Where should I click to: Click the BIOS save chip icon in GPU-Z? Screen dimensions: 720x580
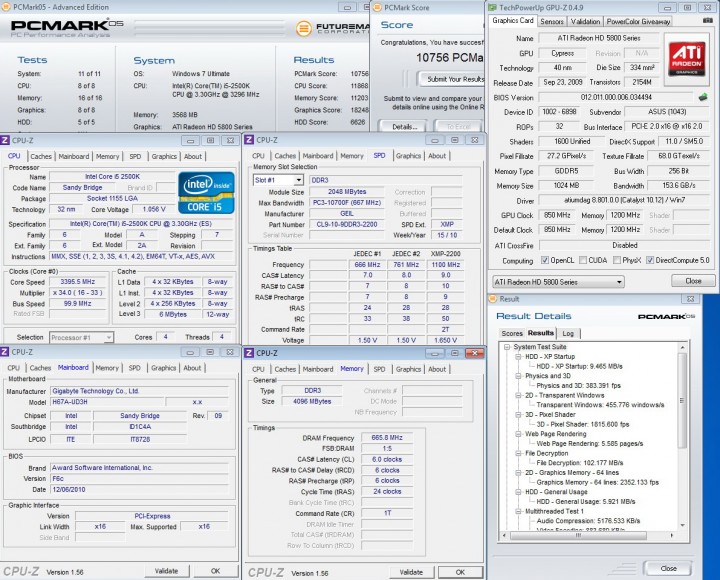point(703,97)
